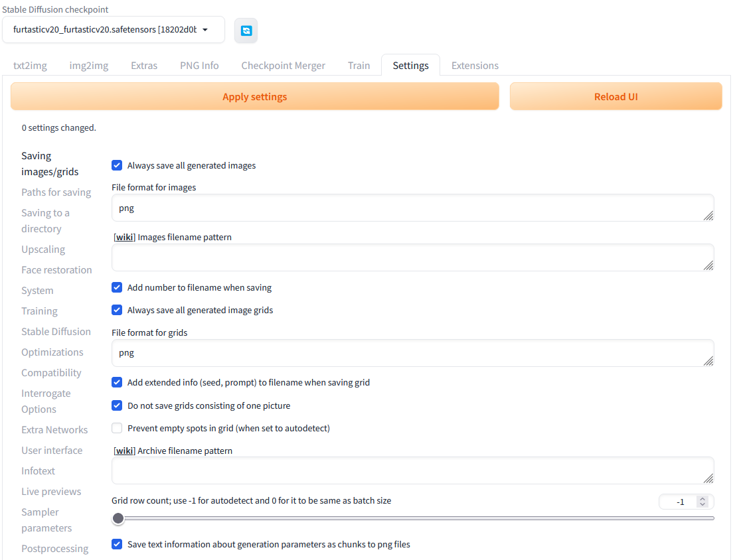Screen dimensions: 735x560
Task: Click the Archive filename pattern resize handle
Action: 708,478
